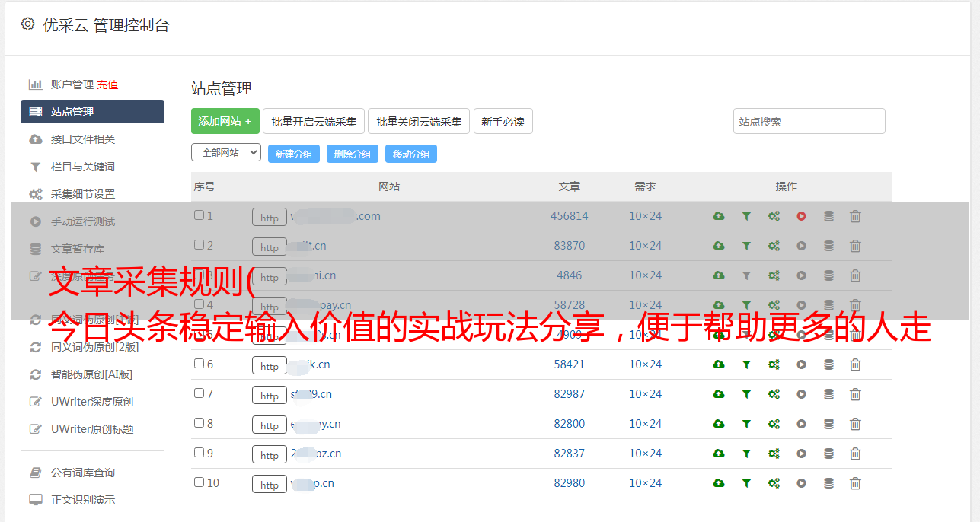Open 公有词库查询 in the sidebar
This screenshot has width=980, height=522.
(83, 473)
